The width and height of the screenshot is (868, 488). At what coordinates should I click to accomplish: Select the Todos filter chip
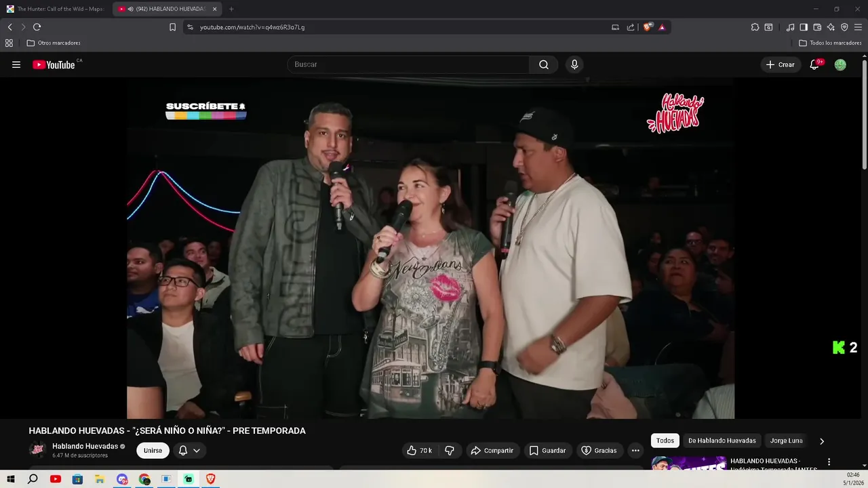coord(665,441)
